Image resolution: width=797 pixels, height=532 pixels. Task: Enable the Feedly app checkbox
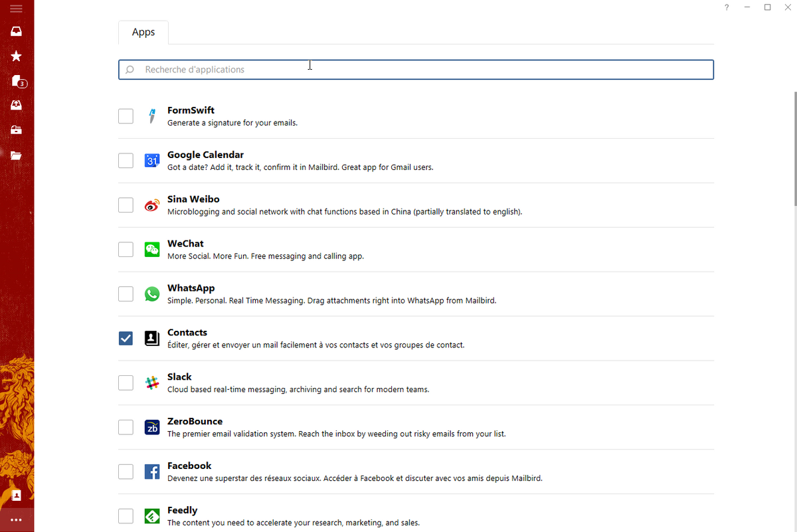pos(126,516)
